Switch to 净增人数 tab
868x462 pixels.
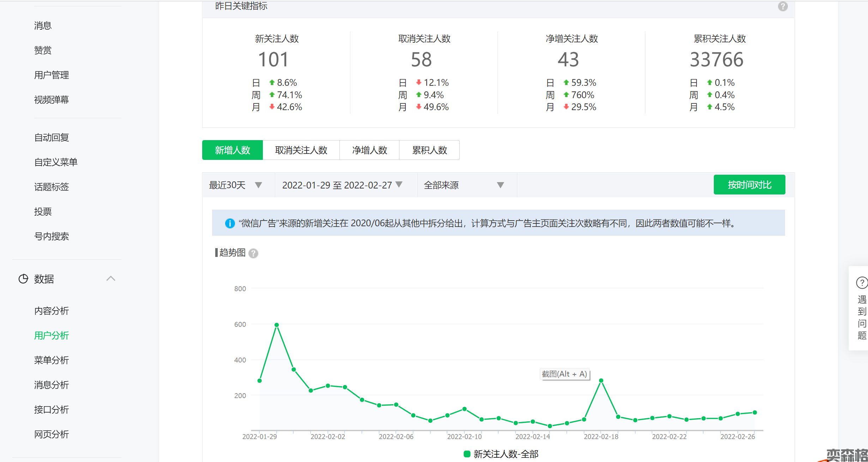[369, 150]
